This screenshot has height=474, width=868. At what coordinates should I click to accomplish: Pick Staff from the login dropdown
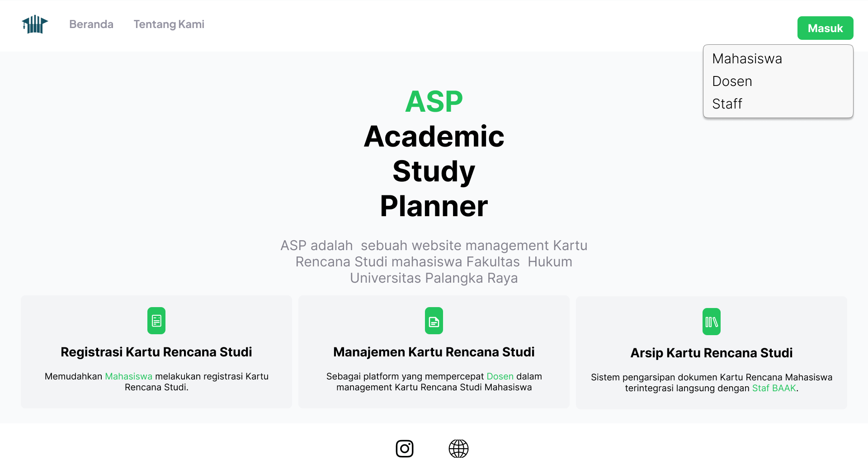tap(727, 104)
